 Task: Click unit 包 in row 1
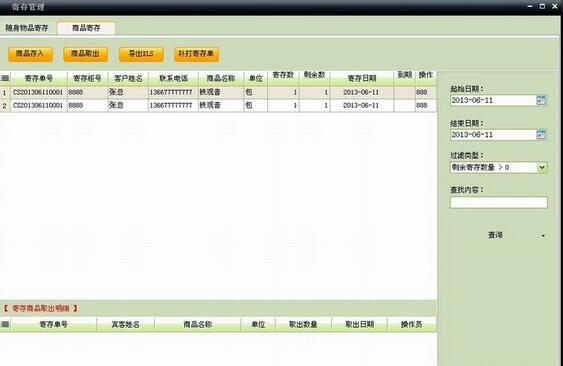click(x=249, y=92)
